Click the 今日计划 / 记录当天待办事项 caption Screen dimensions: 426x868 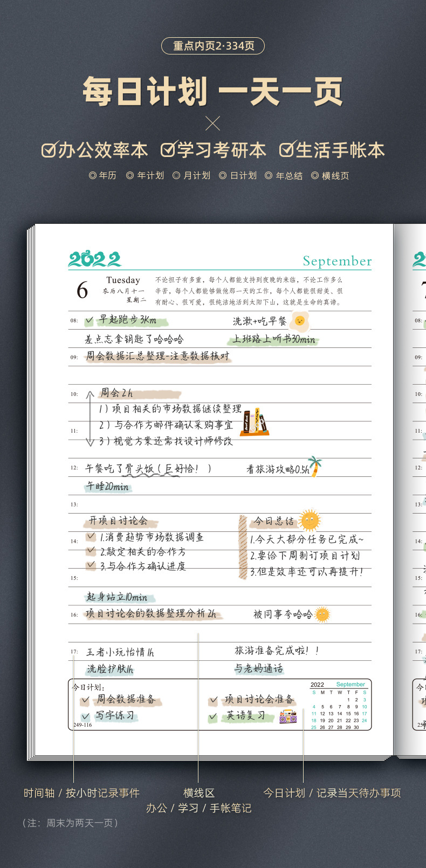point(332,792)
